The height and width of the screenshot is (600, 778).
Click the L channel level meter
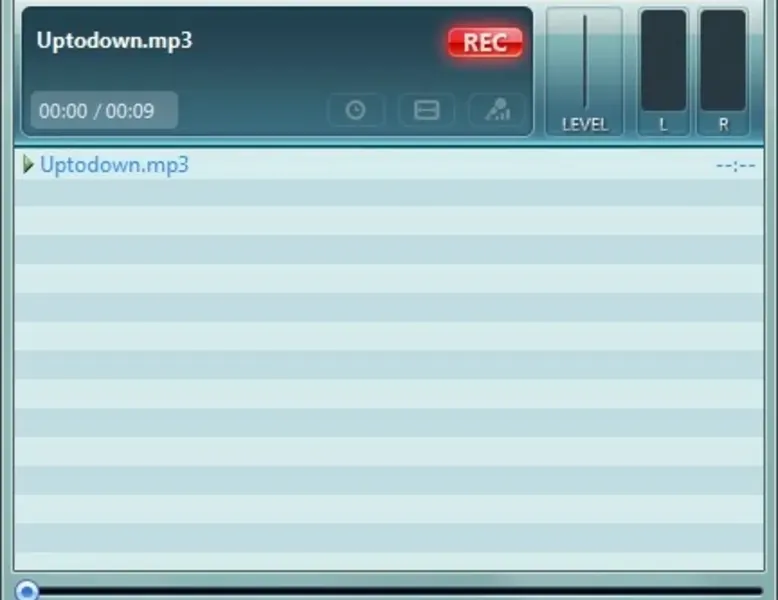(663, 60)
